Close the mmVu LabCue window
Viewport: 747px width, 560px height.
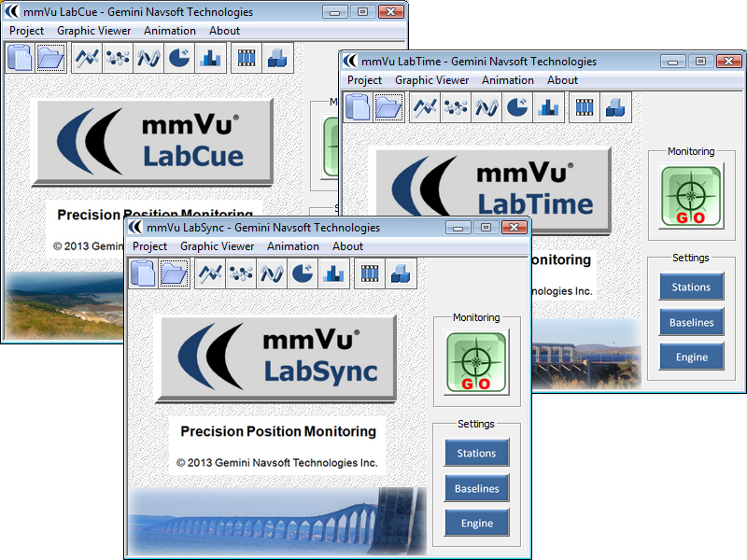[x=391, y=11]
